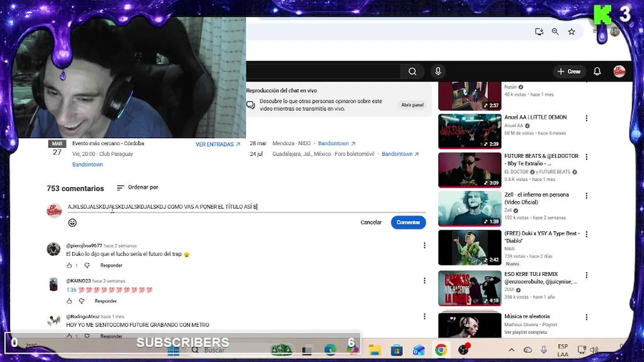
Task: Open the Bby Te Extraño video thumbnail
Action: coord(469,170)
